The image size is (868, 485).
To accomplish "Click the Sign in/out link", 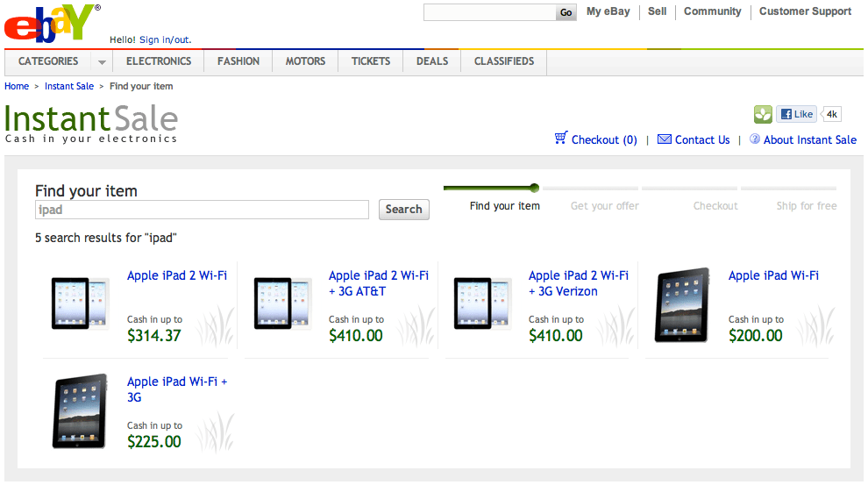I will click(x=166, y=39).
